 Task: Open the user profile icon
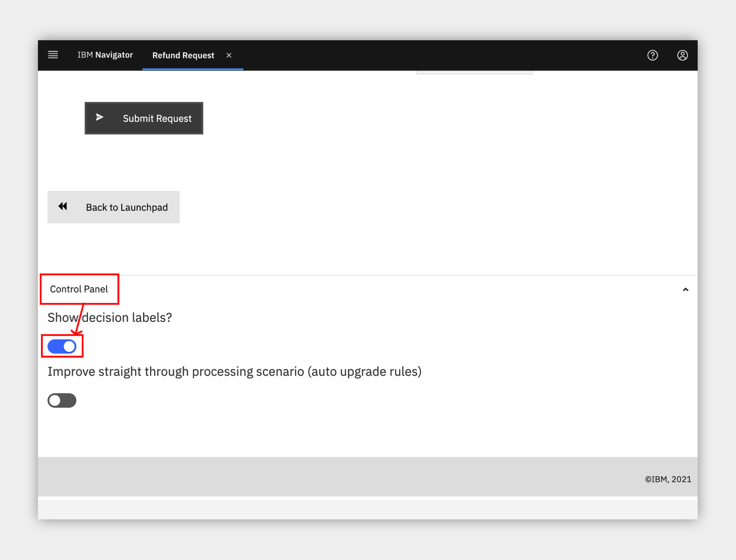pos(682,55)
